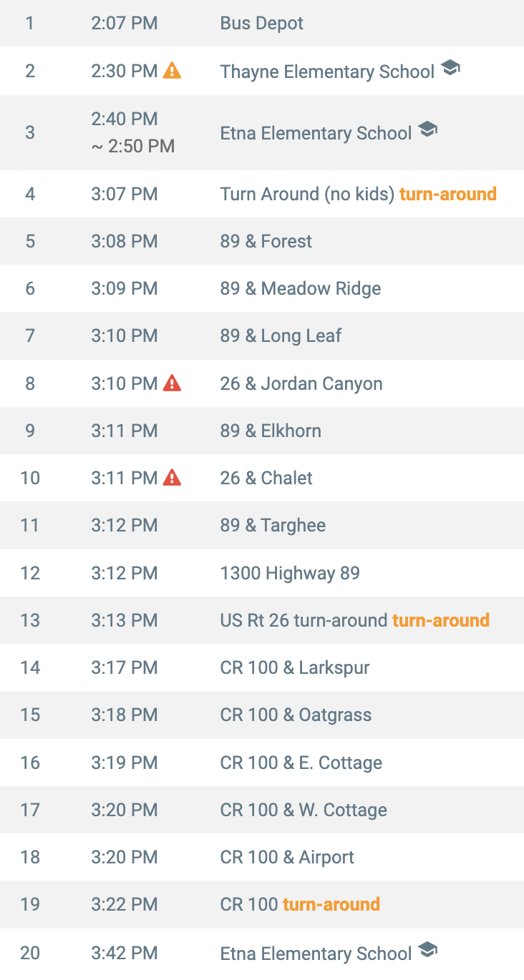Click the 1300 Highway 89 stop

[x=262, y=573]
